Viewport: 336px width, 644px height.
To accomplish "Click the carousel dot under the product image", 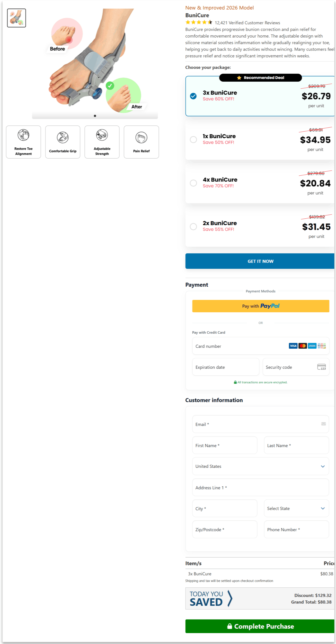I will 95,116.
